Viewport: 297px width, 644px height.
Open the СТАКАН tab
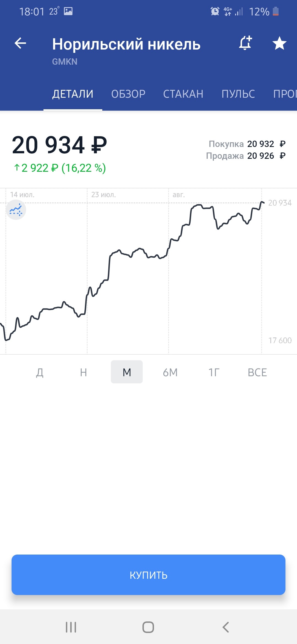pyautogui.click(x=183, y=94)
